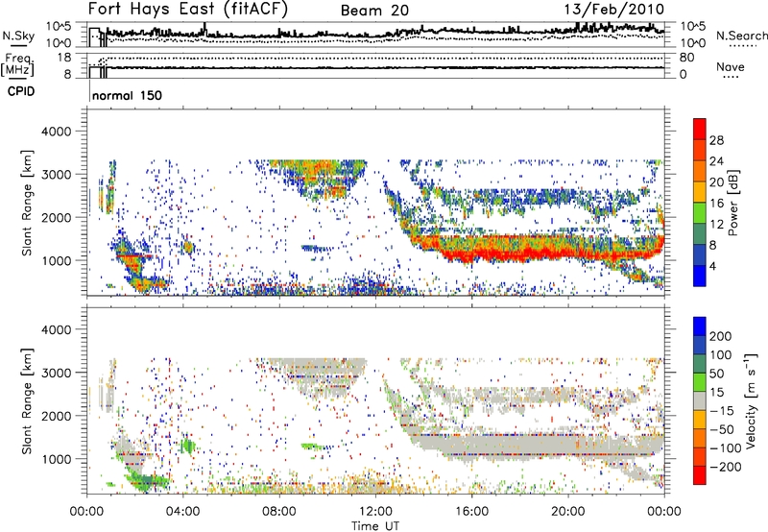This screenshot has width=768, height=532.
Task: Click the 'CPID' row label
Action: click(x=21, y=91)
